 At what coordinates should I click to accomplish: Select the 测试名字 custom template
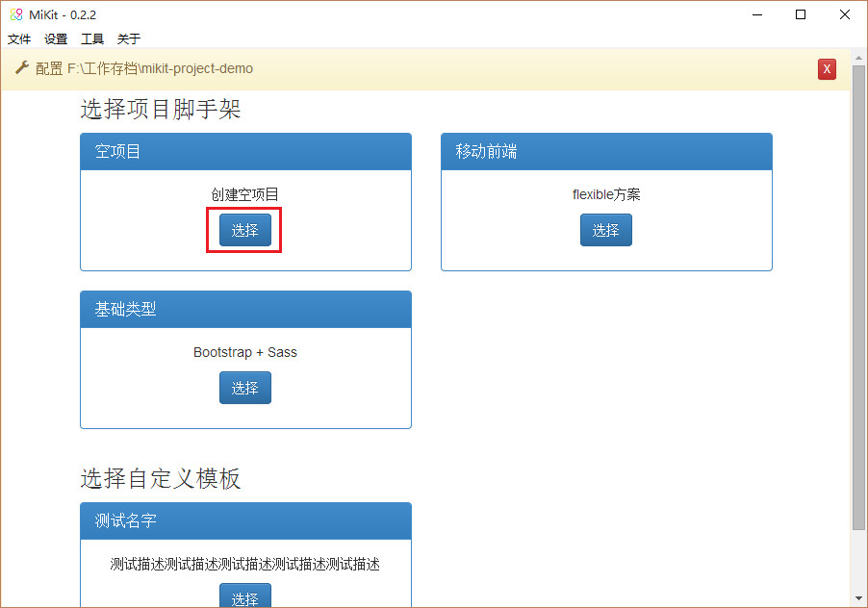point(245,595)
